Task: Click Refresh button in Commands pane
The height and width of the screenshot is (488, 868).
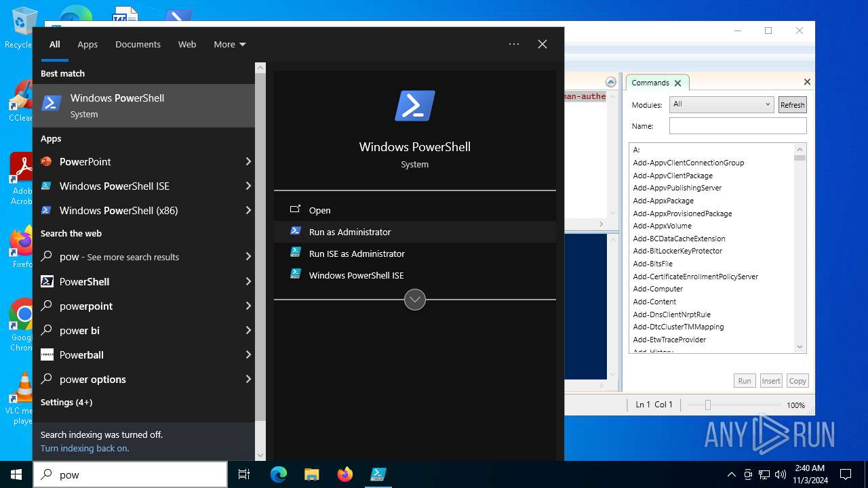Action: click(792, 104)
